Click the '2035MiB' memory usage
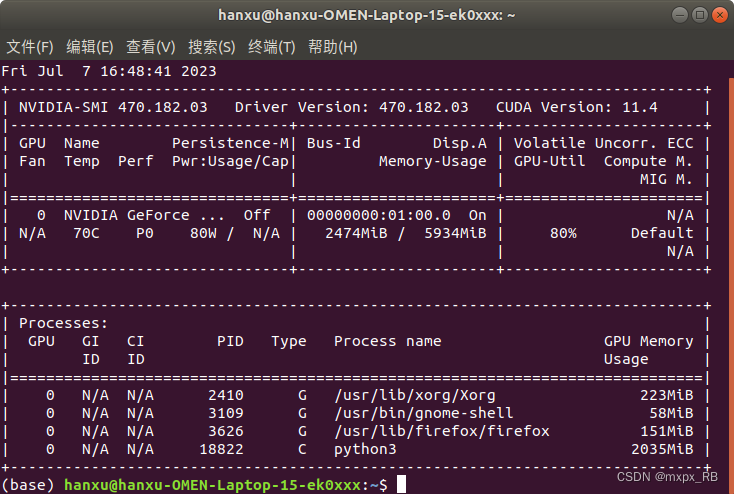 tap(662, 450)
